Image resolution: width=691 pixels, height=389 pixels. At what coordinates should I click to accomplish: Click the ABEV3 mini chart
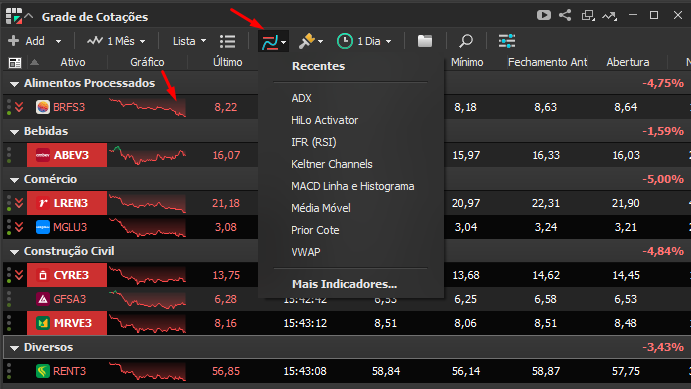coord(147,155)
